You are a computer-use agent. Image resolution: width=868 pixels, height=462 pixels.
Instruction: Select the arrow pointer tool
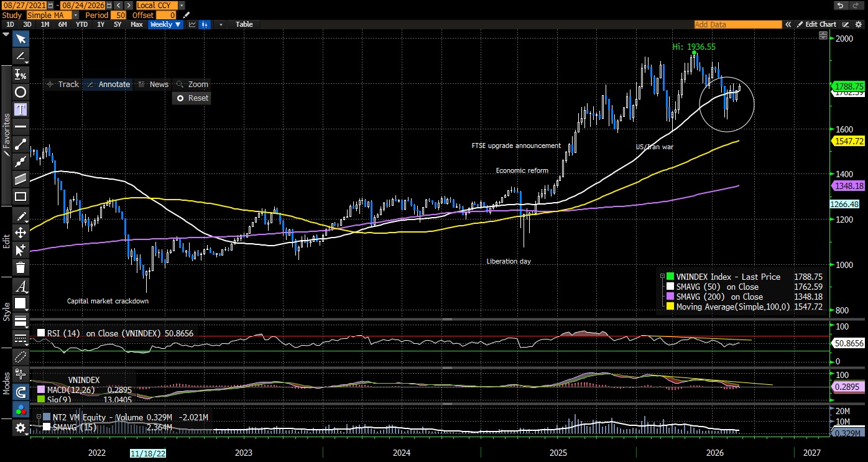21,39
